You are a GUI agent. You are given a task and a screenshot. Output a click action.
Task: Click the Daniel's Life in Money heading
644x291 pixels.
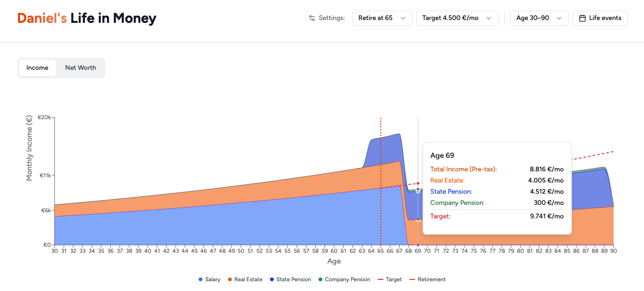pos(87,19)
